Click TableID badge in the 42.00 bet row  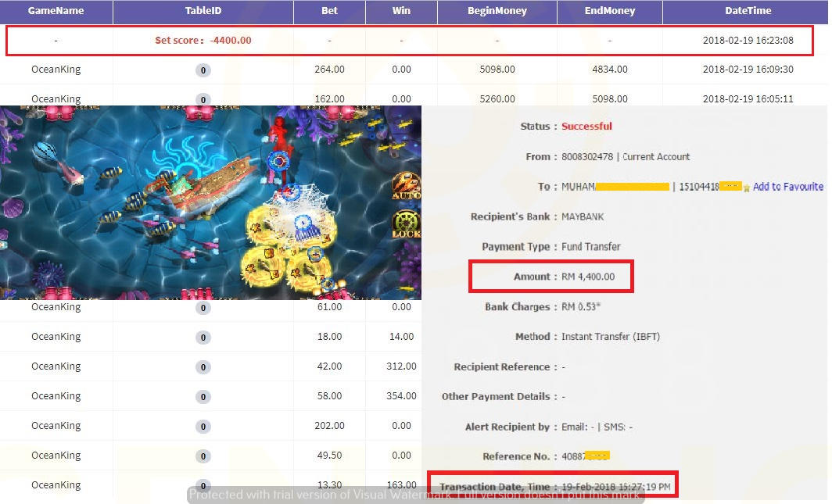203,366
